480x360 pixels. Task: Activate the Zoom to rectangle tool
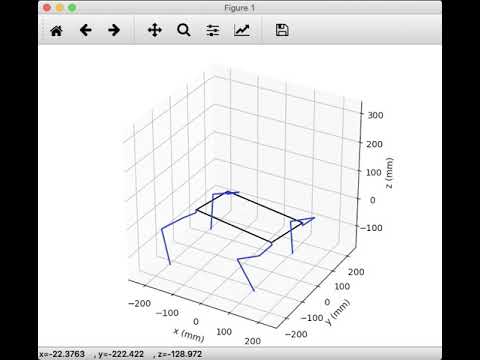click(x=184, y=30)
